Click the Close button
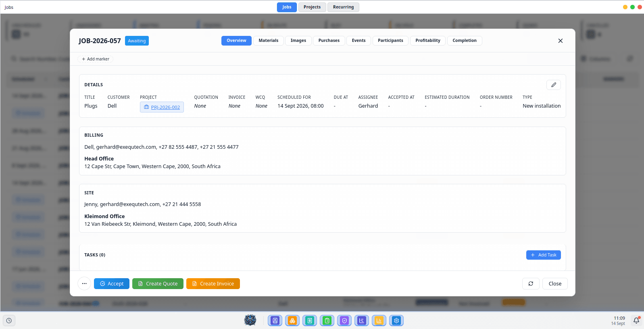Image resolution: width=644 pixels, height=329 pixels. pos(555,283)
